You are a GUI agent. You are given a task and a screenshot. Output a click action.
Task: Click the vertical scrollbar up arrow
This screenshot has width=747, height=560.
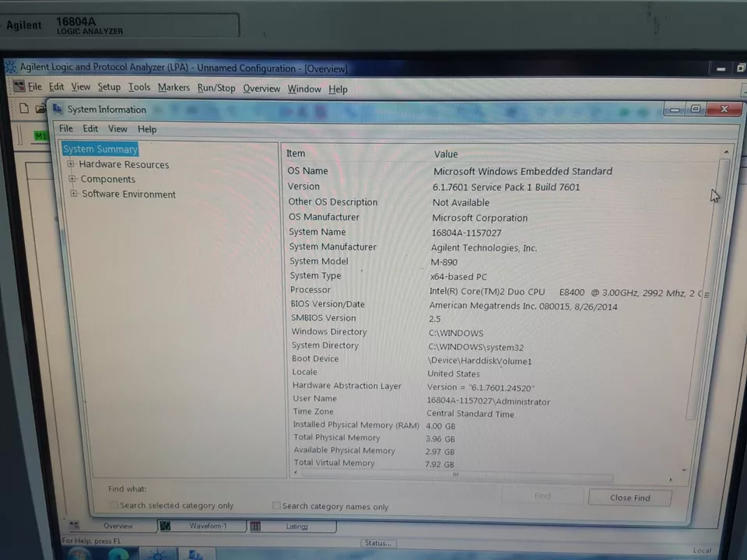tap(726, 152)
